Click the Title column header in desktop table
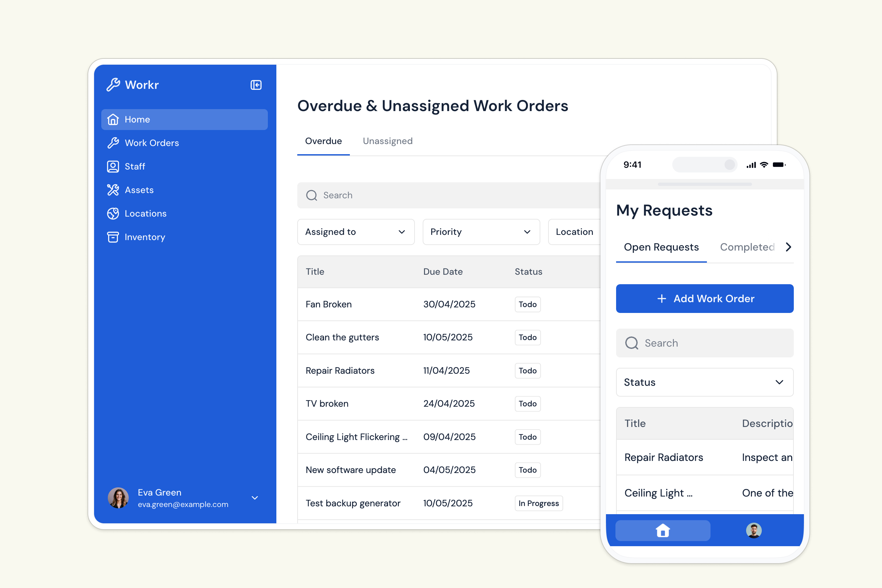The width and height of the screenshot is (882, 588). click(315, 272)
